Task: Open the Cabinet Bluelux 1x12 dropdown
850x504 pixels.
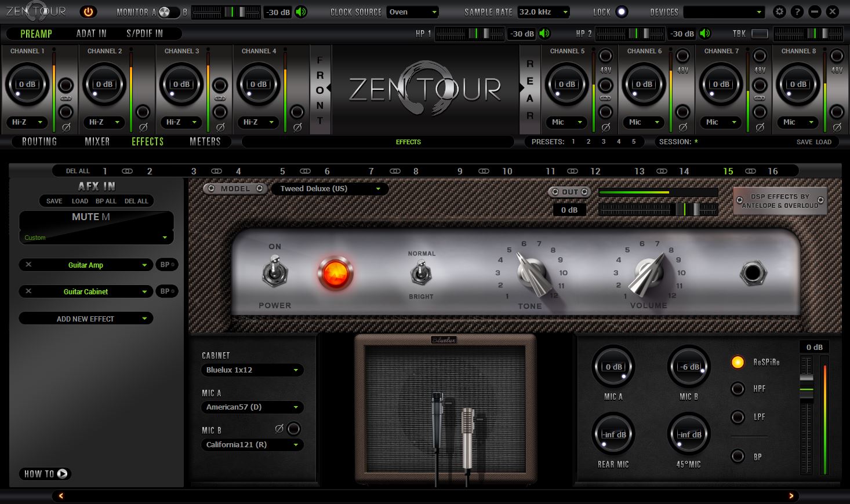Action: point(252,370)
